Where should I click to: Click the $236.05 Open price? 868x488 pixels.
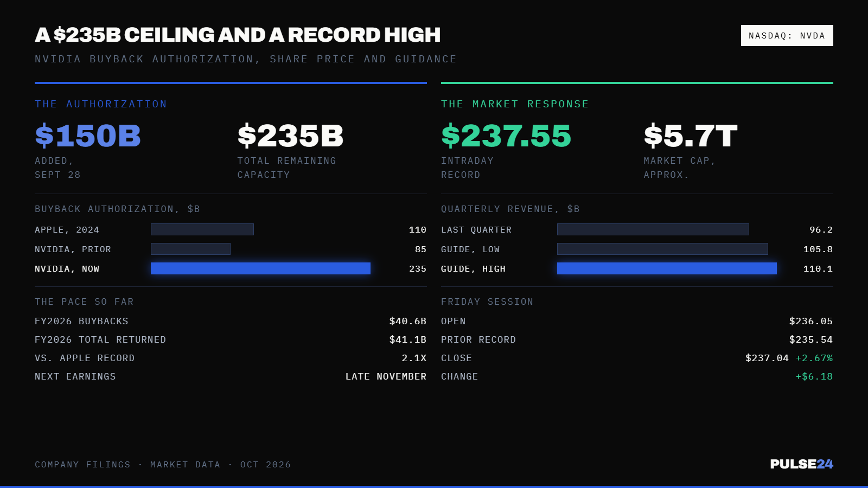coord(811,322)
